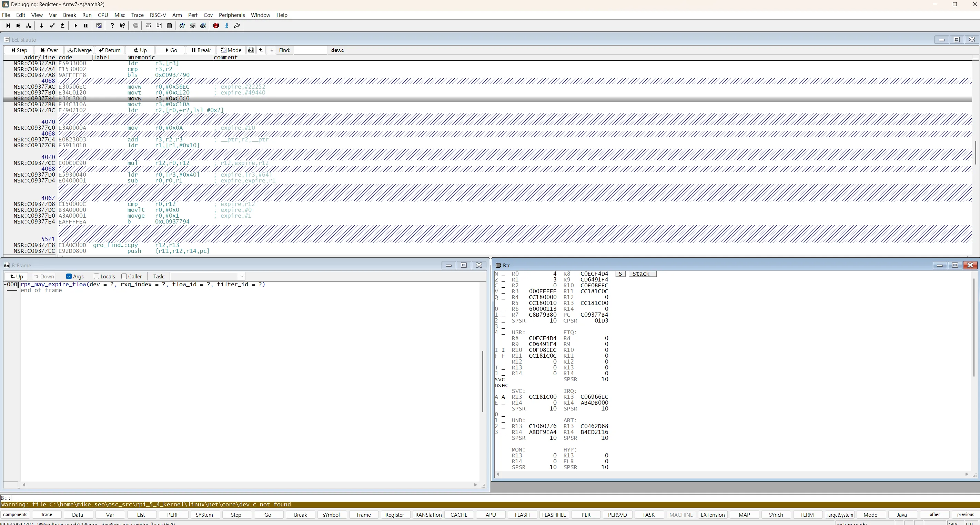Screen dimensions: 980x525
Task: Uncheck the Args checkbox in Frame window
Action: [x=69, y=276]
